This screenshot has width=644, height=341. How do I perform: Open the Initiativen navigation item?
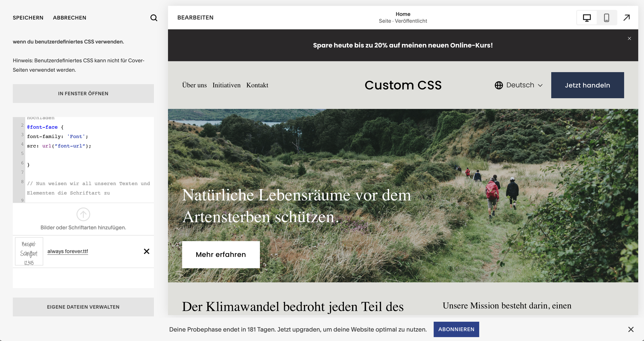pyautogui.click(x=226, y=85)
